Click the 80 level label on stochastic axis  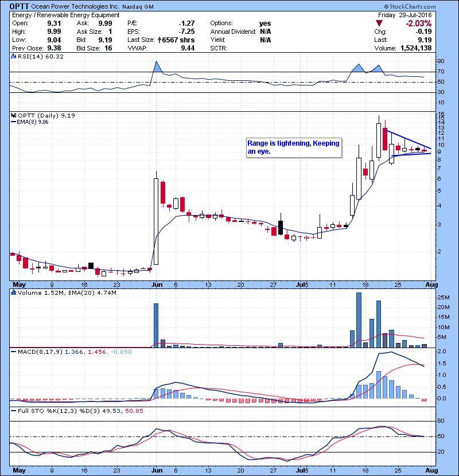tap(441, 421)
